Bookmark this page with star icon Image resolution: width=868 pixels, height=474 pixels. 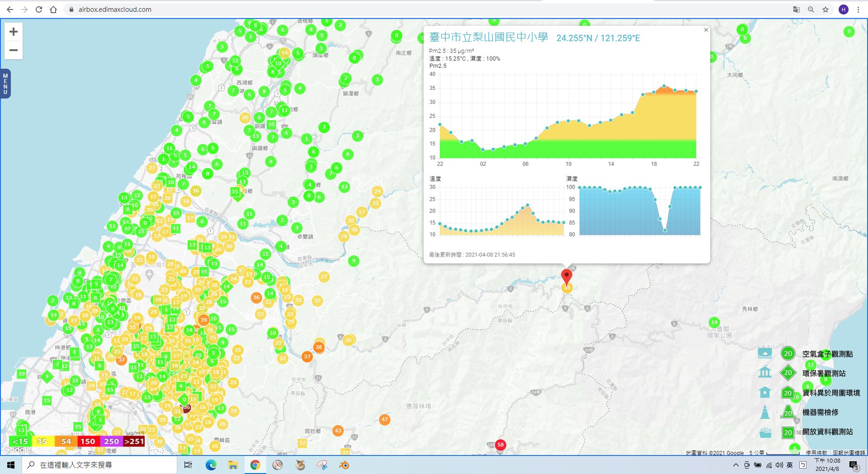pyautogui.click(x=826, y=9)
